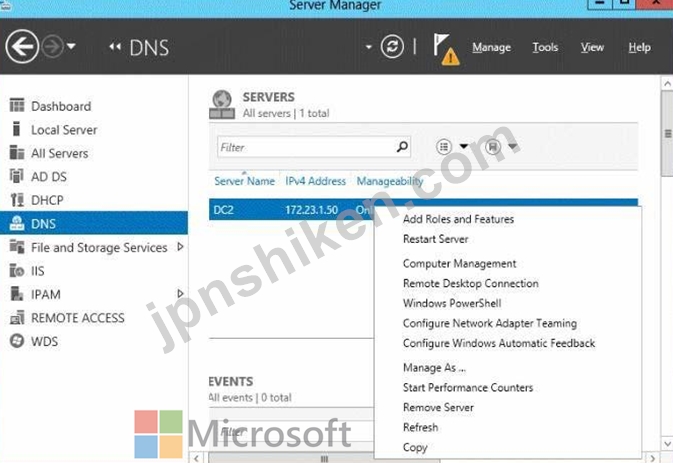Expand the IPAM submenu arrow
The width and height of the screenshot is (673, 463).
180,294
